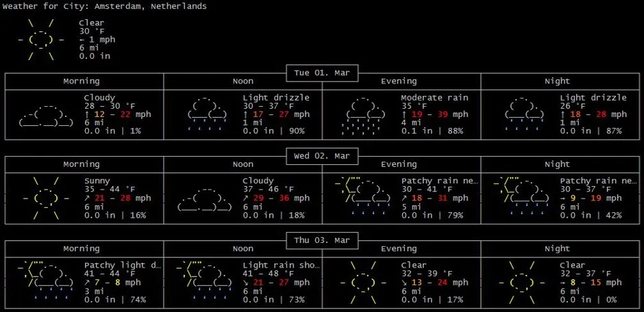Screen dimensions: 644x312
Task: Click Thursday evening's clear sun icon
Action: pyautogui.click(x=363, y=283)
